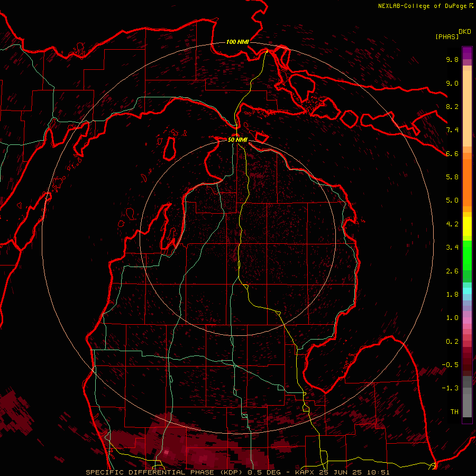
Task: Pick the bright green color bar segment
Action: tap(467, 255)
